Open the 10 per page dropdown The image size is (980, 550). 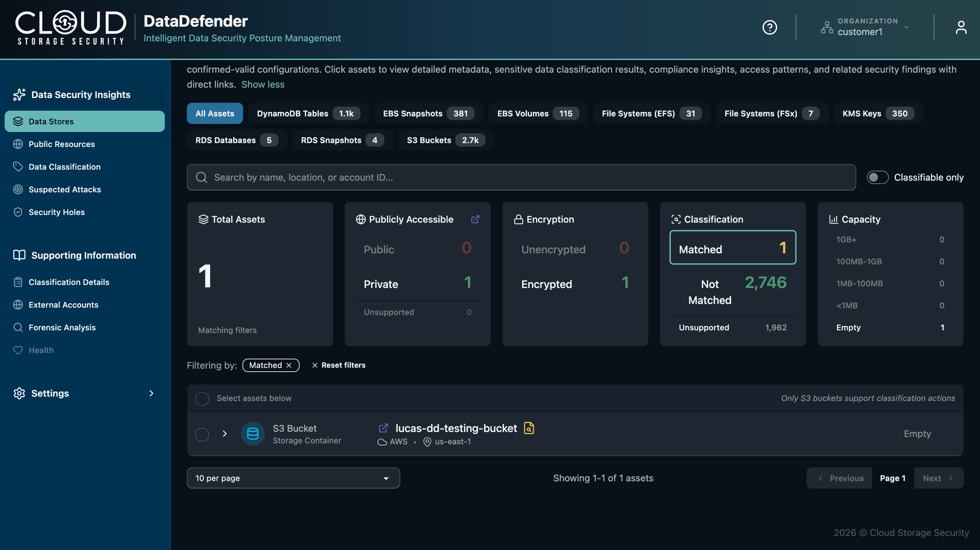(293, 478)
